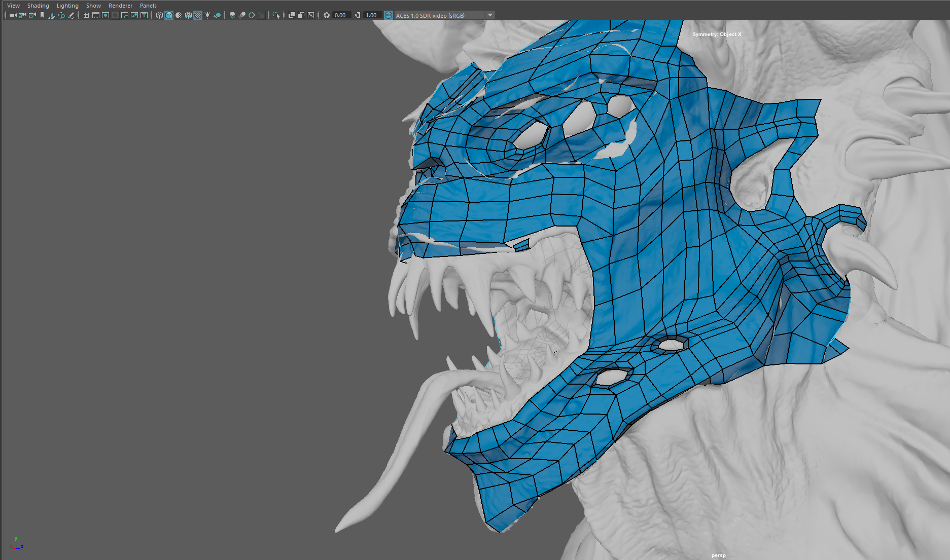
Task: Expand the Show menu
Action: [x=93, y=6]
